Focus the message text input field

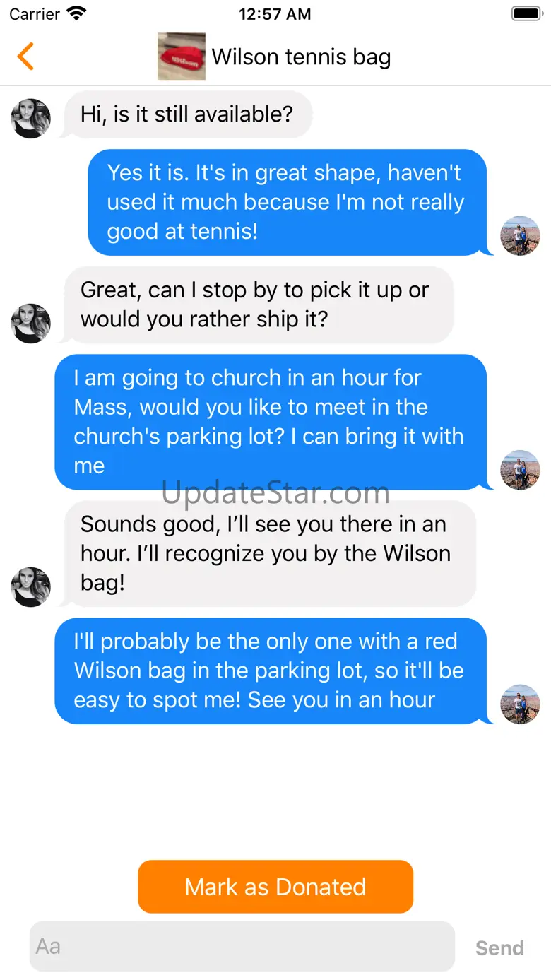click(242, 946)
